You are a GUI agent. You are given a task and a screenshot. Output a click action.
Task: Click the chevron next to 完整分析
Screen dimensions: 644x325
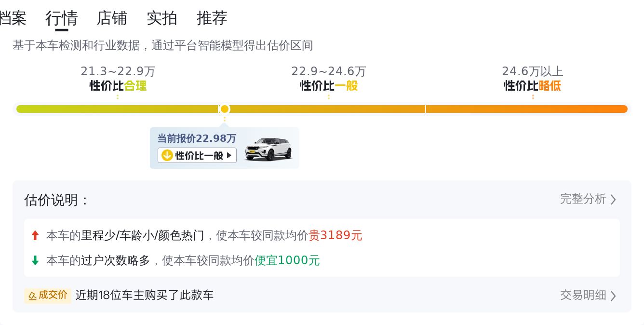pyautogui.click(x=613, y=200)
